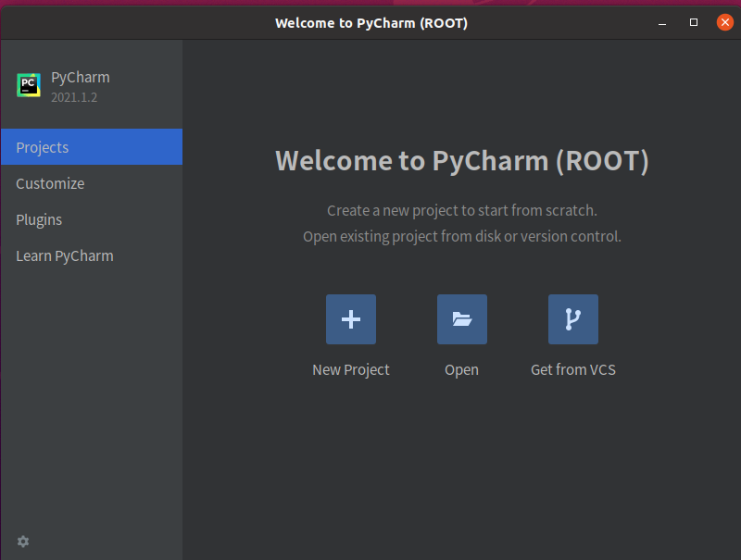Screen dimensions: 741x560
Task: Click the New Project plus icon
Action: (351, 319)
